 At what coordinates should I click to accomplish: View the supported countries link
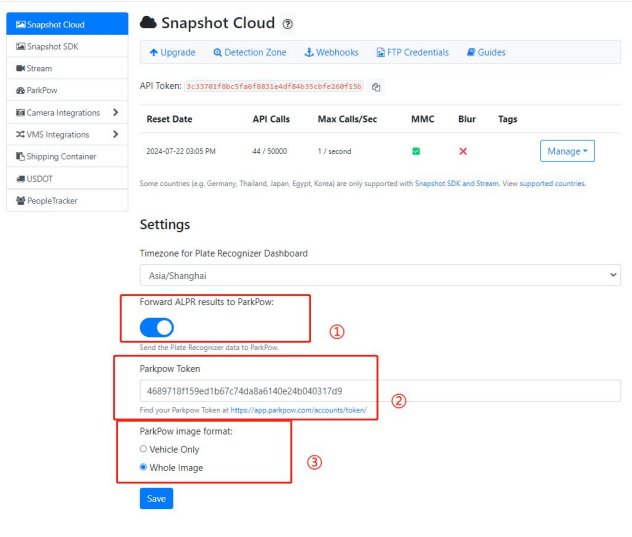[x=552, y=183]
